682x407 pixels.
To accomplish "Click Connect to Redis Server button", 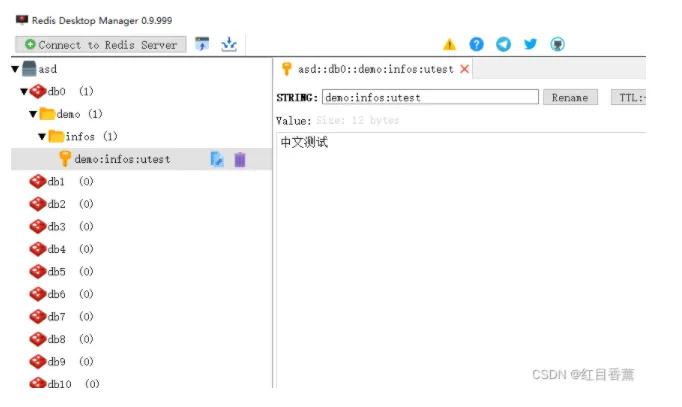I will [101, 44].
